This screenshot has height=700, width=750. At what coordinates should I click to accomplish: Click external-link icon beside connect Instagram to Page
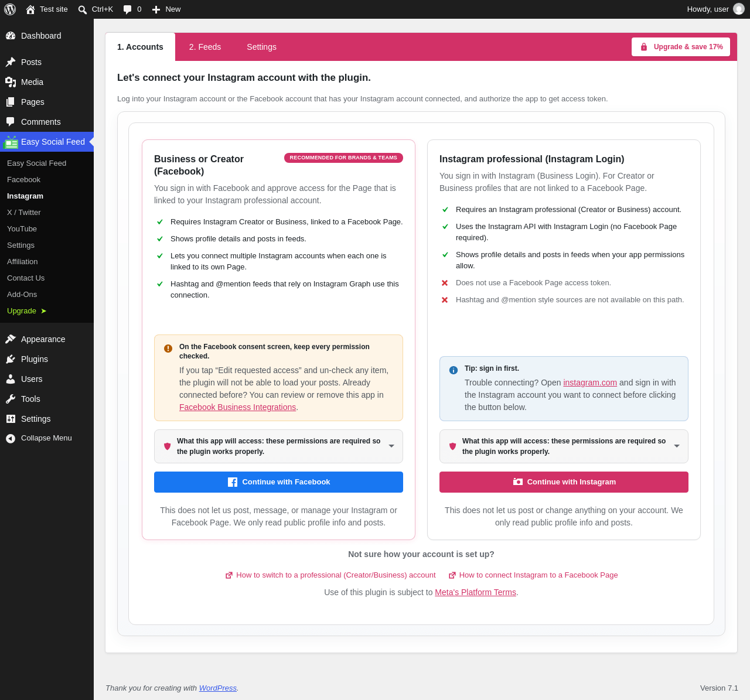[452, 575]
